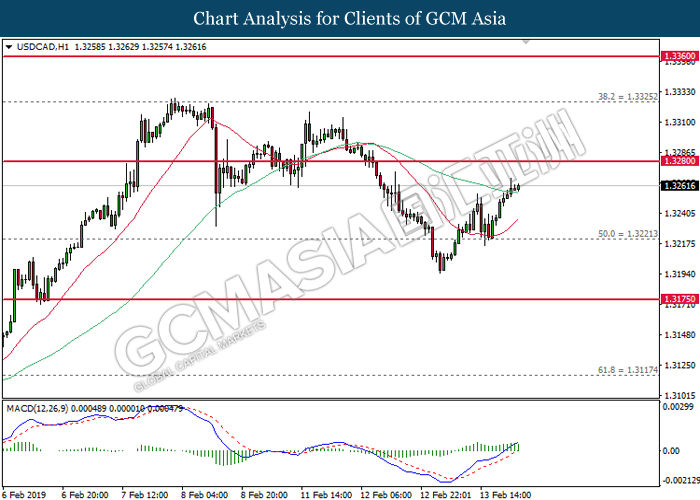This screenshot has width=700, height=500.
Task: Click the 1.31480 price axis value
Action: point(680,334)
